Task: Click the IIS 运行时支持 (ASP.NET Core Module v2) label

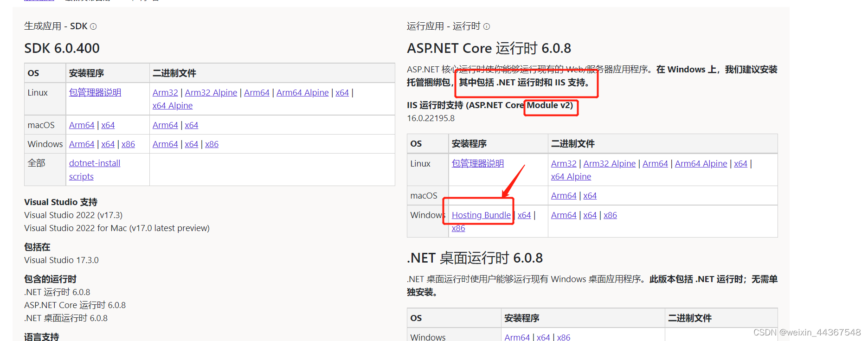Action: pos(490,105)
